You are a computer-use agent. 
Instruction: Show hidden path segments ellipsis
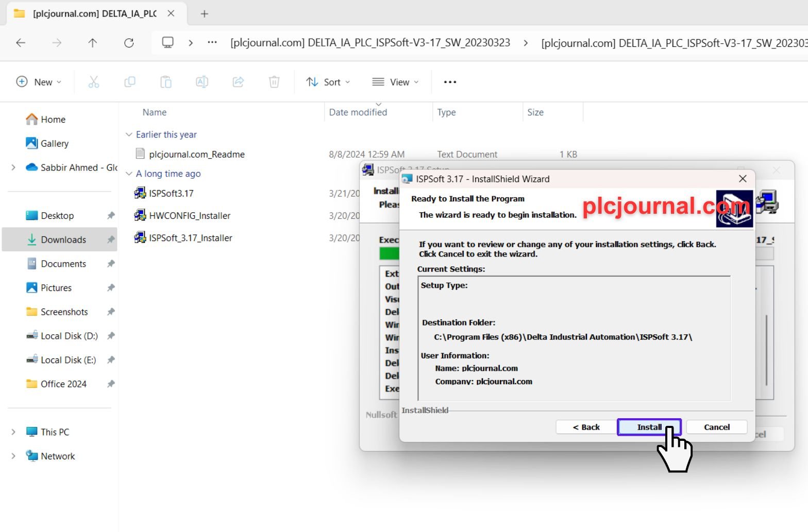pyautogui.click(x=212, y=43)
